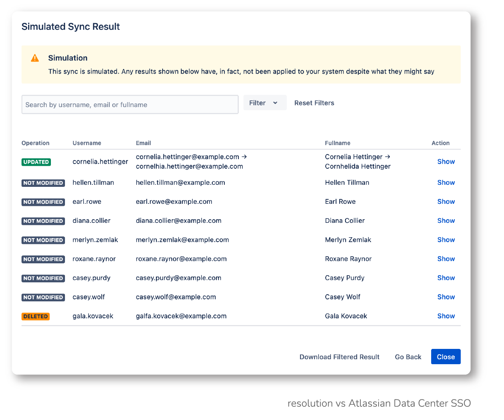Click the Simulated Sync Result title
Viewport: 504px width, 420px height.
(x=70, y=26)
